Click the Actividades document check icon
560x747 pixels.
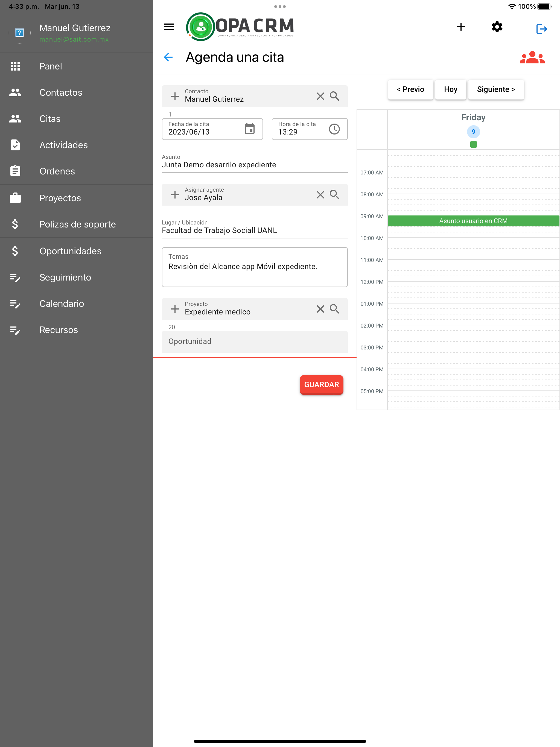[15, 145]
